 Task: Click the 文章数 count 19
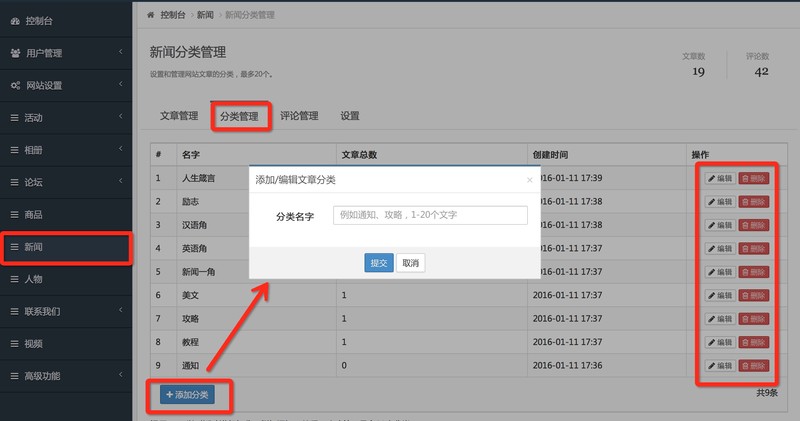[x=698, y=71]
